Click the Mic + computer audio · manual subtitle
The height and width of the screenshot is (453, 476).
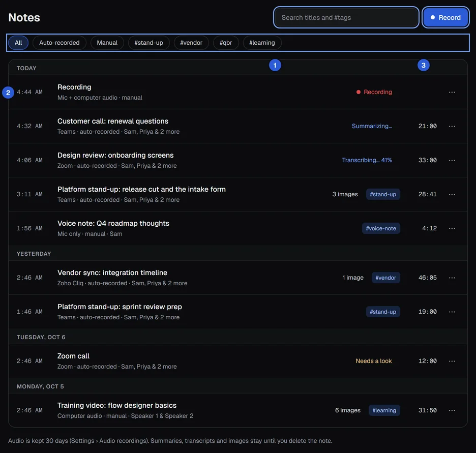(100, 98)
